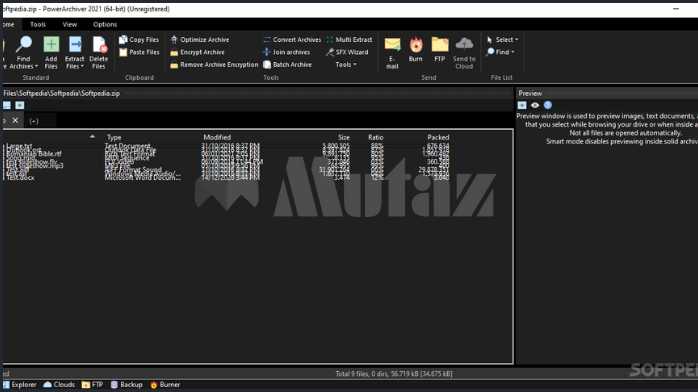Run Optimize Archive tool
The image size is (698, 392).
199,40
